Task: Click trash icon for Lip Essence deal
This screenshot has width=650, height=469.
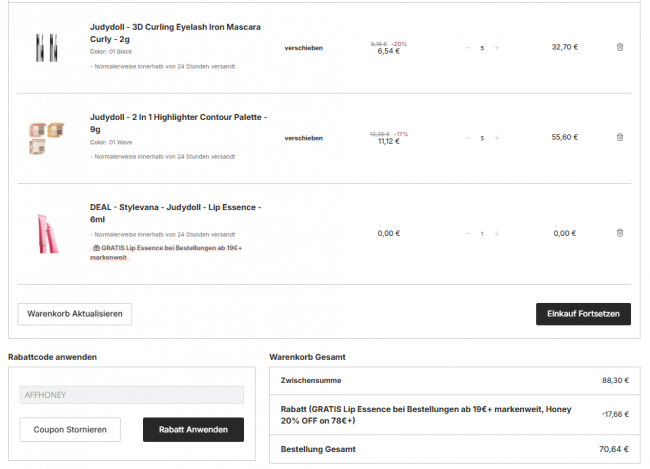Action: pos(619,233)
